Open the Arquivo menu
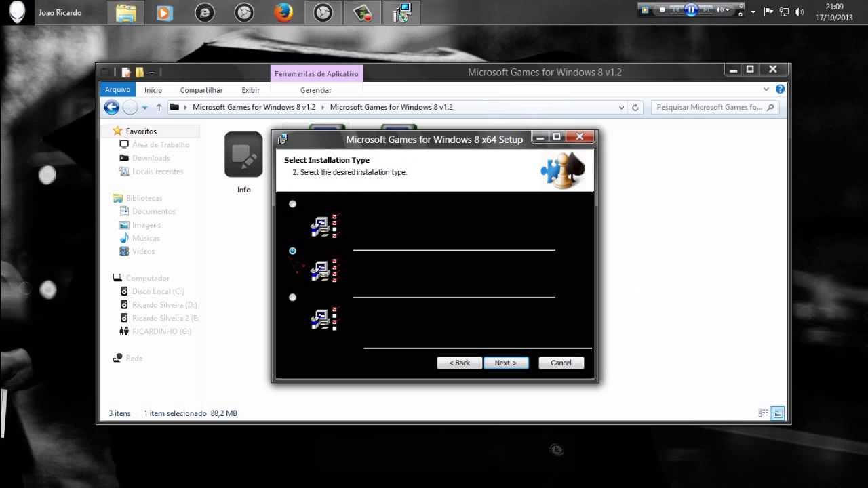This screenshot has height=488, width=868. click(117, 89)
